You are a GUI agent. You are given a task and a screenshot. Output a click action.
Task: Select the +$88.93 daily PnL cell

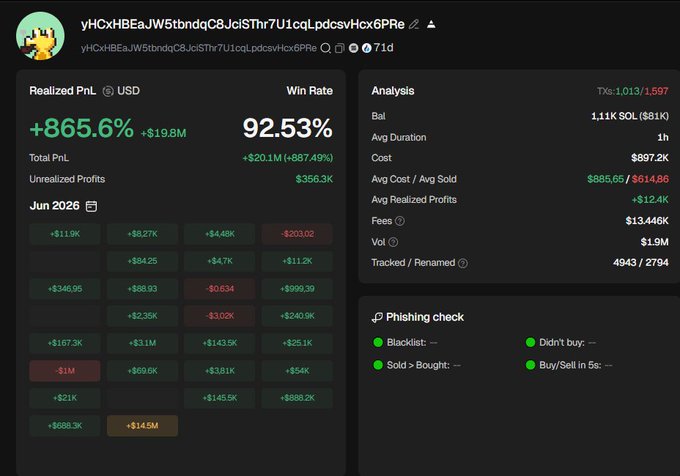[x=142, y=289]
